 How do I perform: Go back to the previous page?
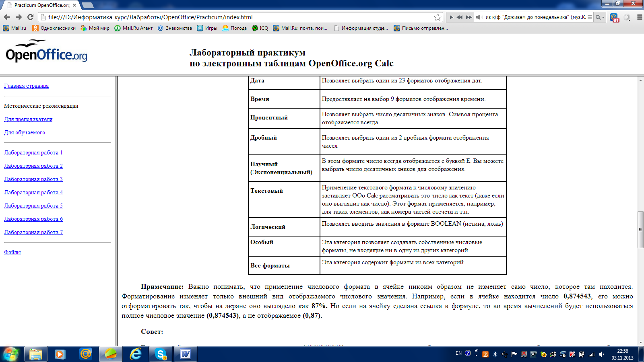point(7,17)
